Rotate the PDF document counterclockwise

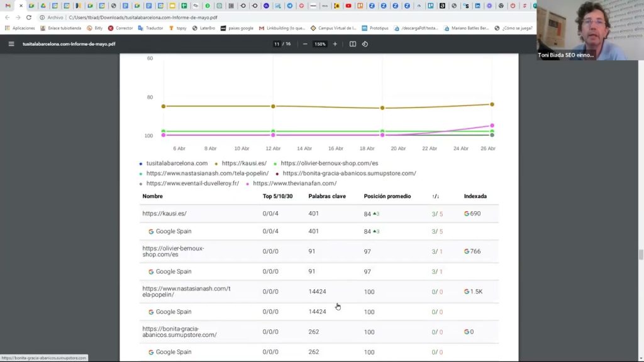[365, 44]
